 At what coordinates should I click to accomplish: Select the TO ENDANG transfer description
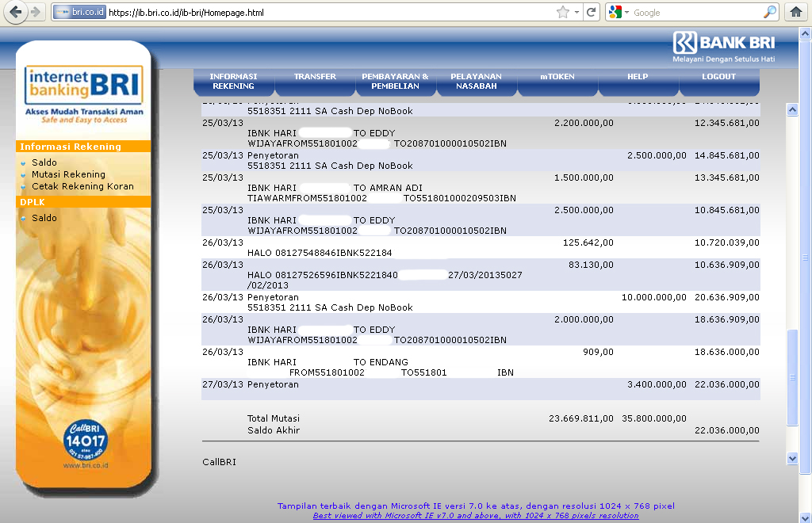point(381,368)
